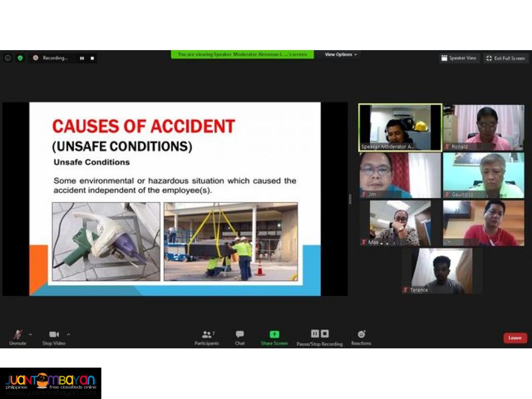
Task: Open the Reactions emoji picker
Action: pos(361,334)
